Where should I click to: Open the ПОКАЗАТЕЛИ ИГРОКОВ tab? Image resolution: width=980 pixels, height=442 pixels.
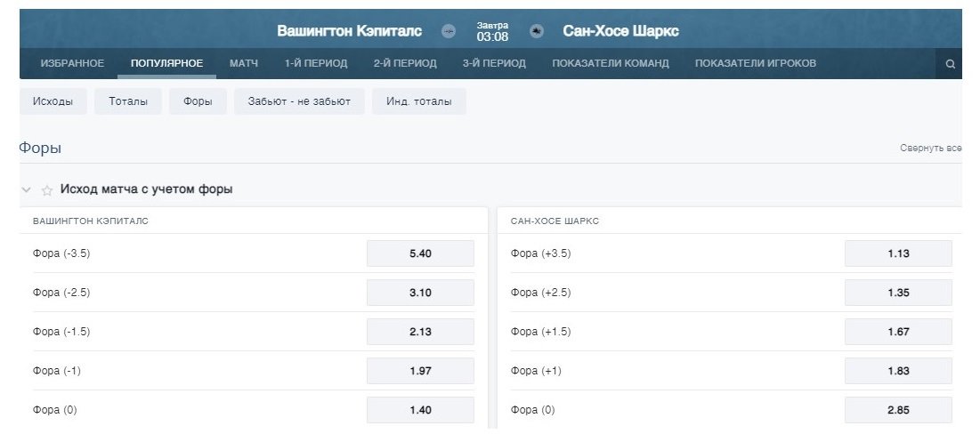pyautogui.click(x=756, y=63)
